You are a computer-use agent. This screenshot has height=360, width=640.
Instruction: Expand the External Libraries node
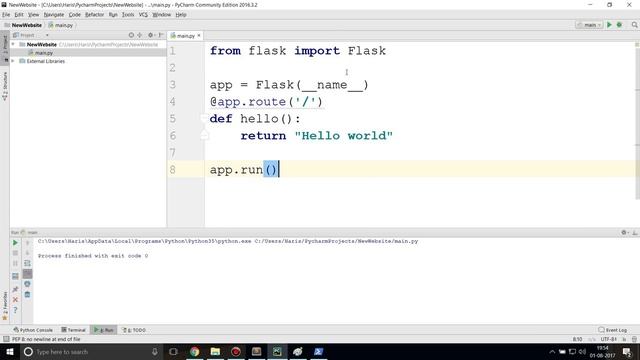point(13,61)
